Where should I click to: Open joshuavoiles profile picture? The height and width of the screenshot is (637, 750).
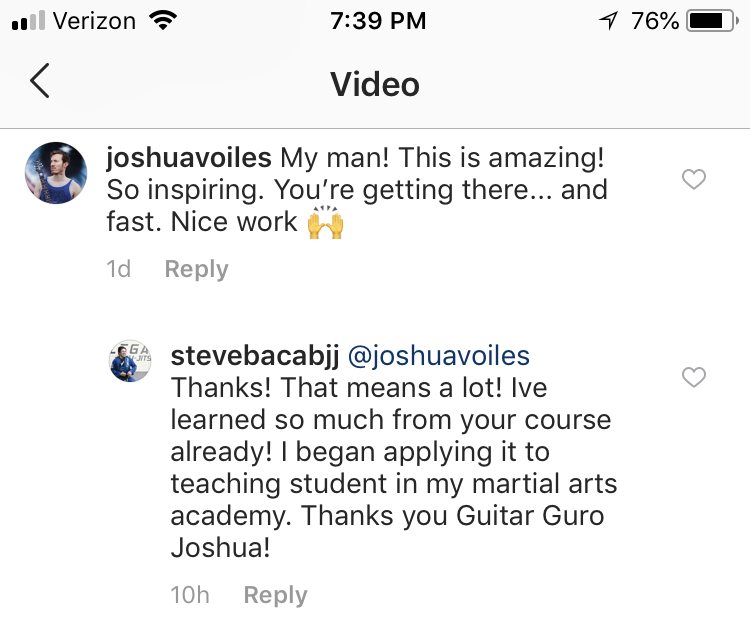[x=56, y=173]
